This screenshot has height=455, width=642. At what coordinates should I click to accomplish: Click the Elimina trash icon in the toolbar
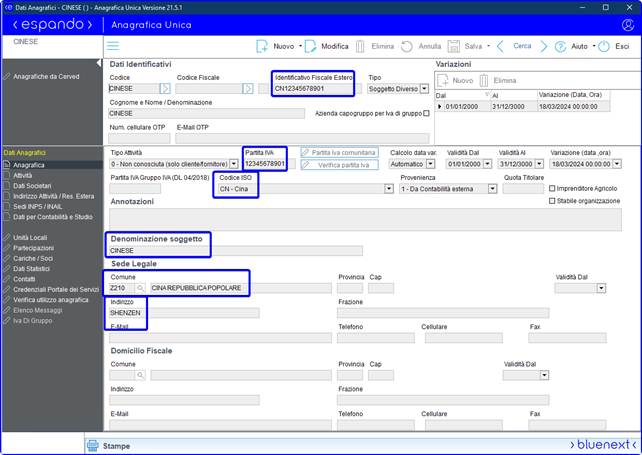click(360, 46)
